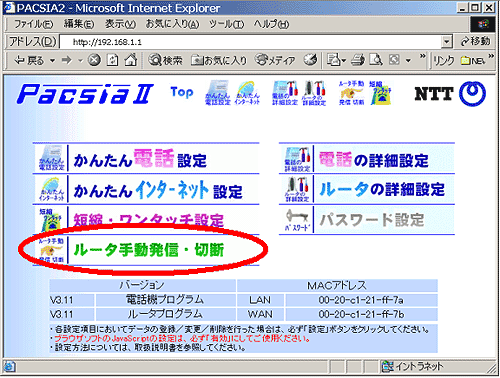Click icon left of かんたん電話設定 link

(51, 158)
